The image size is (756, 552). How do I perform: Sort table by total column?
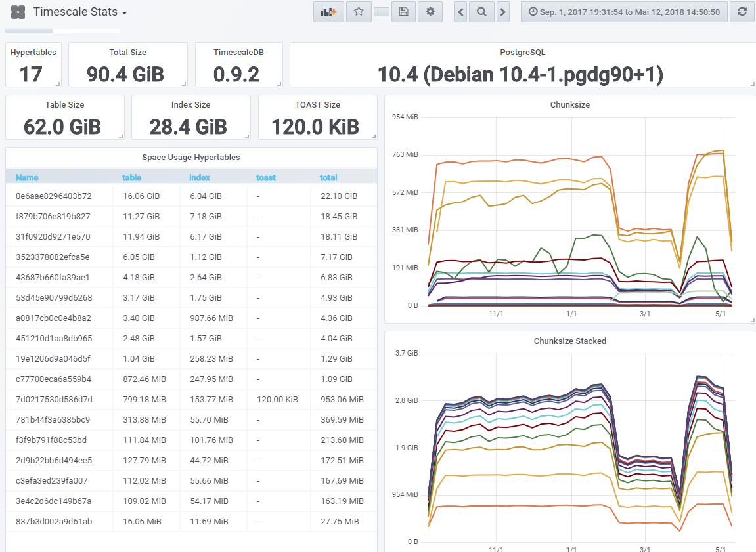[x=328, y=177]
